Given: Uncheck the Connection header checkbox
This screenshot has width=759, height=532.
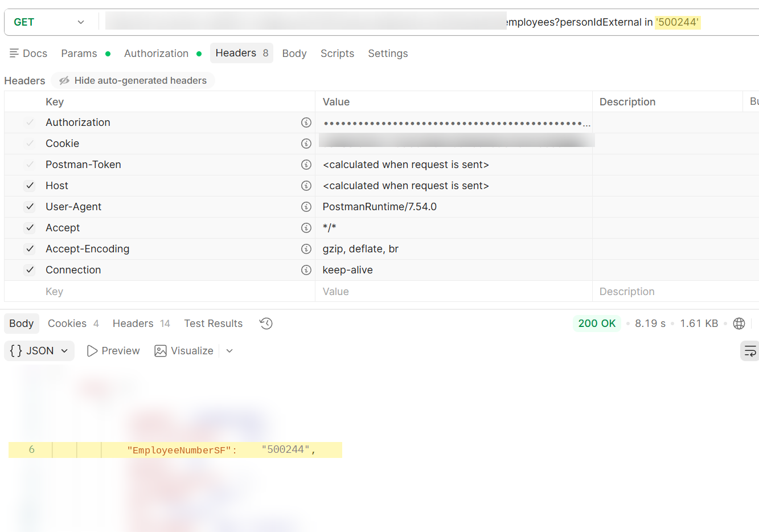Looking at the screenshot, I should tap(30, 270).
